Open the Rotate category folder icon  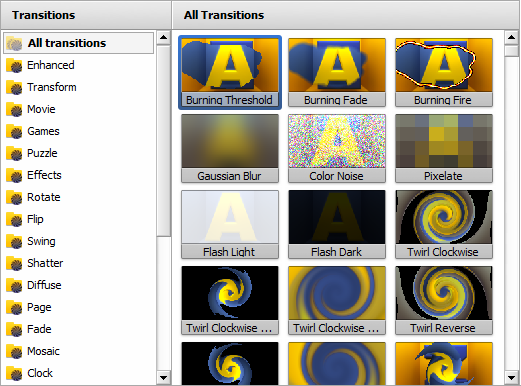point(14,197)
